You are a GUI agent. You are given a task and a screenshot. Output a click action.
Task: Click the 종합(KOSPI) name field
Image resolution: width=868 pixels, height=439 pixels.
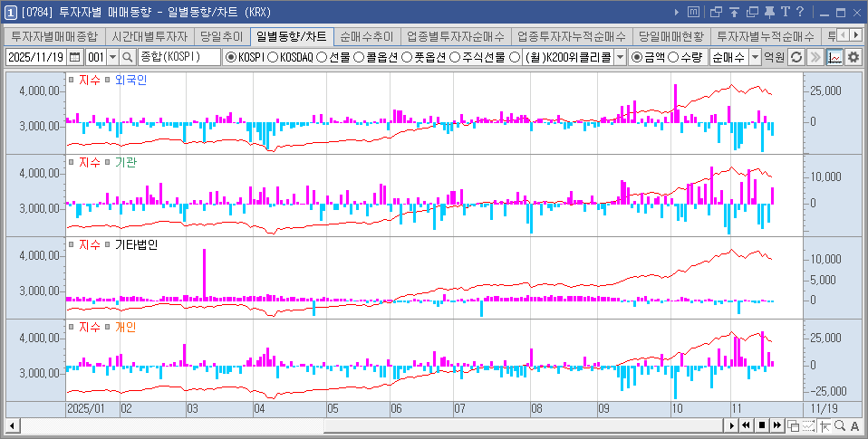tap(179, 57)
